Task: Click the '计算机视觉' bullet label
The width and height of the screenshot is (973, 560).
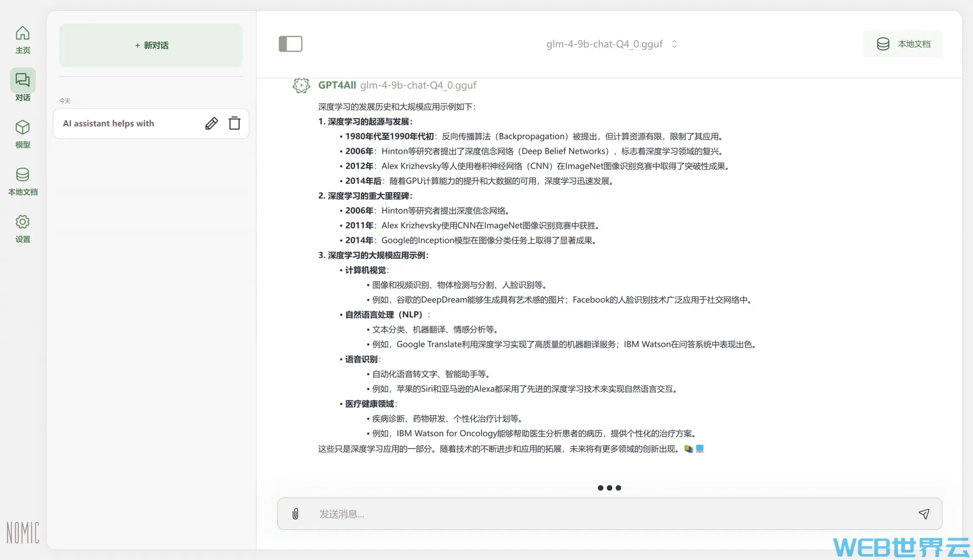Action: [x=366, y=270]
